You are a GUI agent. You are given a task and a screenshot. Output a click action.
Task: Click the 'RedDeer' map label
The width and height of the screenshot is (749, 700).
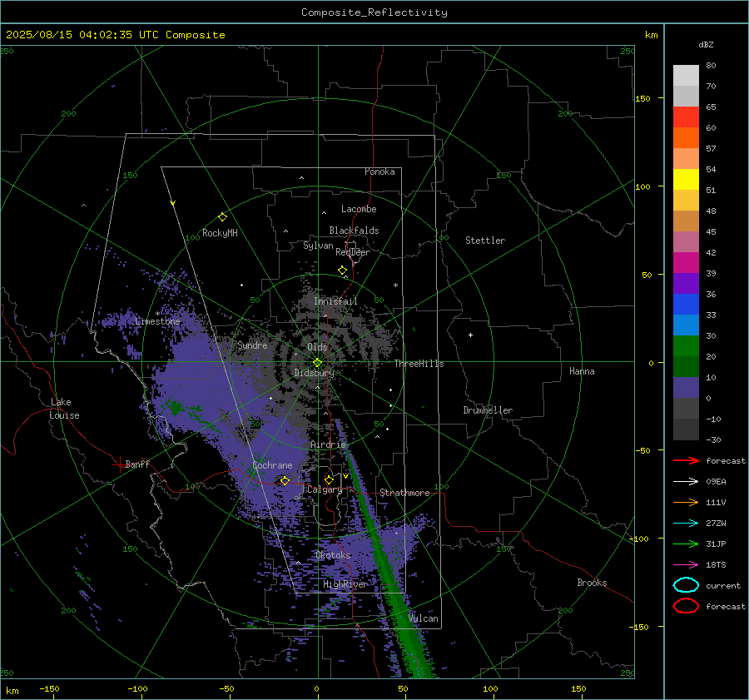click(x=353, y=252)
